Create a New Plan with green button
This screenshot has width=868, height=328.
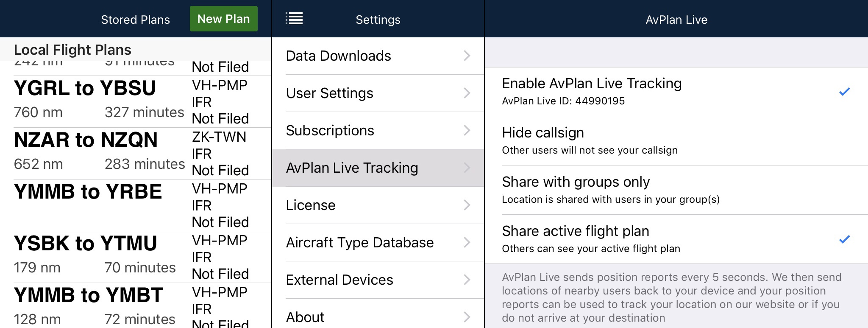point(224,19)
